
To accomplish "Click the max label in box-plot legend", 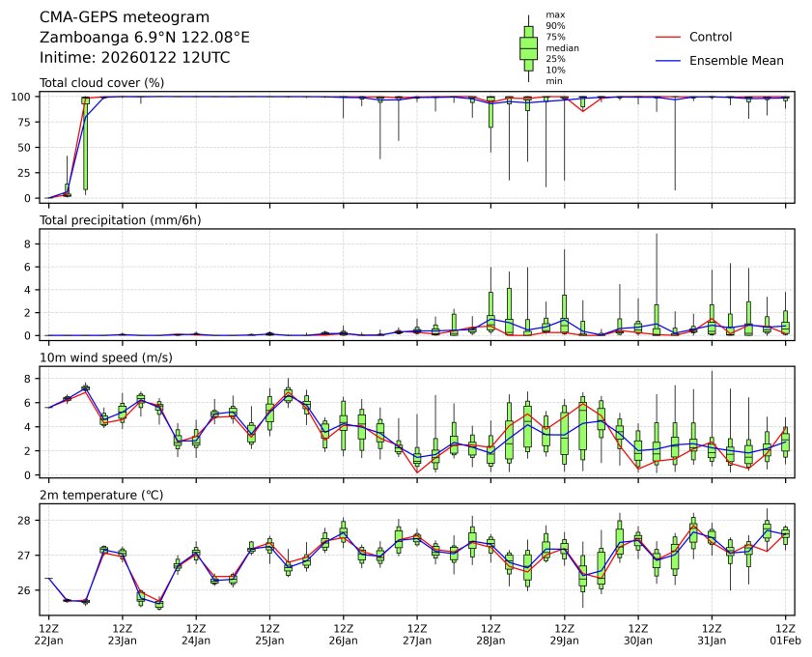I will (x=554, y=14).
